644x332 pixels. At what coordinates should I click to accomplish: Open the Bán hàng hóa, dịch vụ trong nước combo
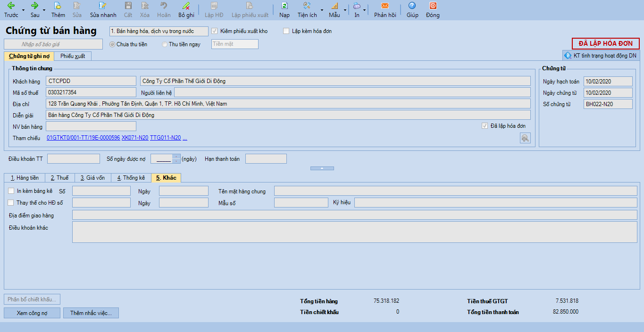pyautogui.click(x=159, y=31)
